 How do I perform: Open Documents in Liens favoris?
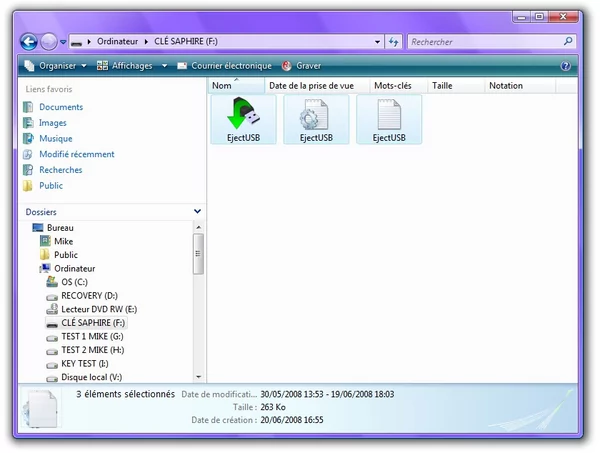pos(61,107)
